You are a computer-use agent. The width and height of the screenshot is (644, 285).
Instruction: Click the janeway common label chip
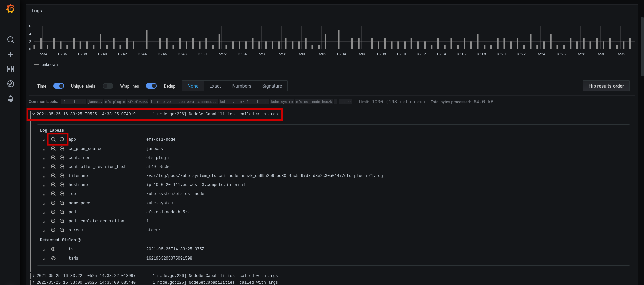(95, 102)
